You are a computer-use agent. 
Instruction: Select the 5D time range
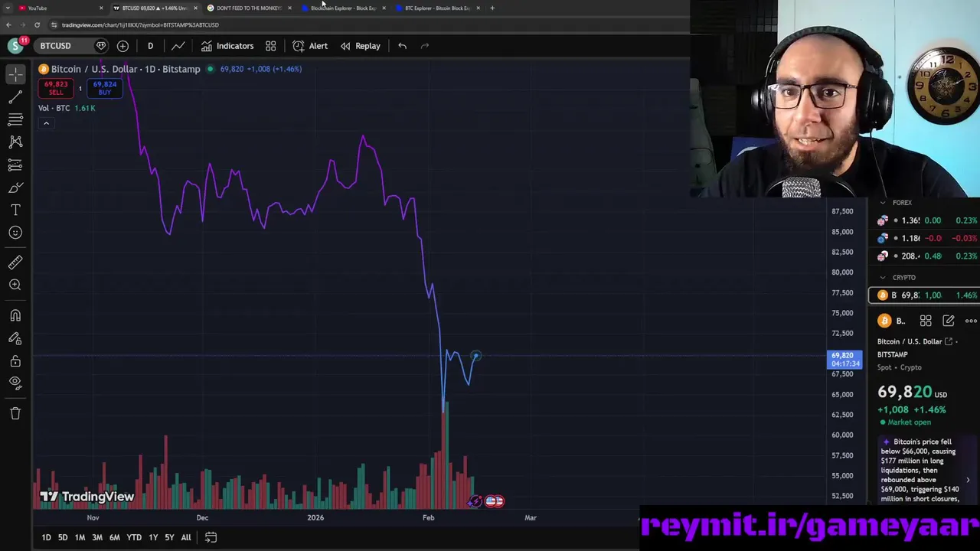[63, 537]
